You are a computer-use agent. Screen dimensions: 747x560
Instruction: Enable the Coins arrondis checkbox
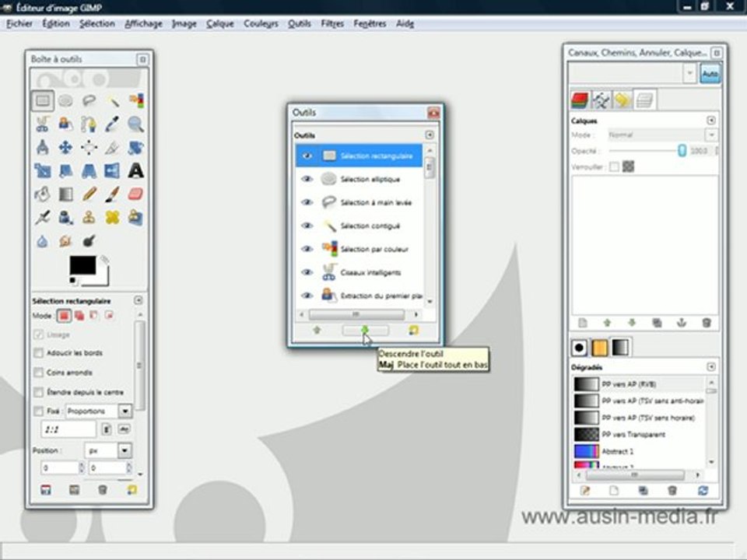(x=39, y=373)
